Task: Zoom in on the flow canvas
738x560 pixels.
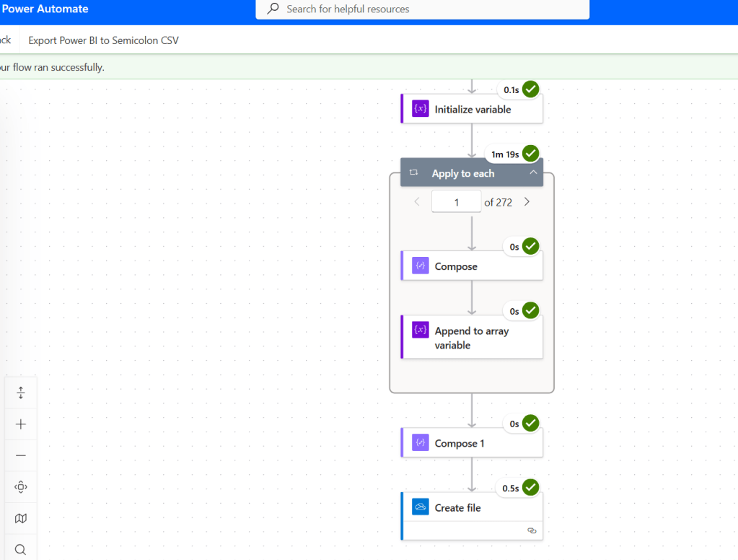Action: tap(19, 424)
